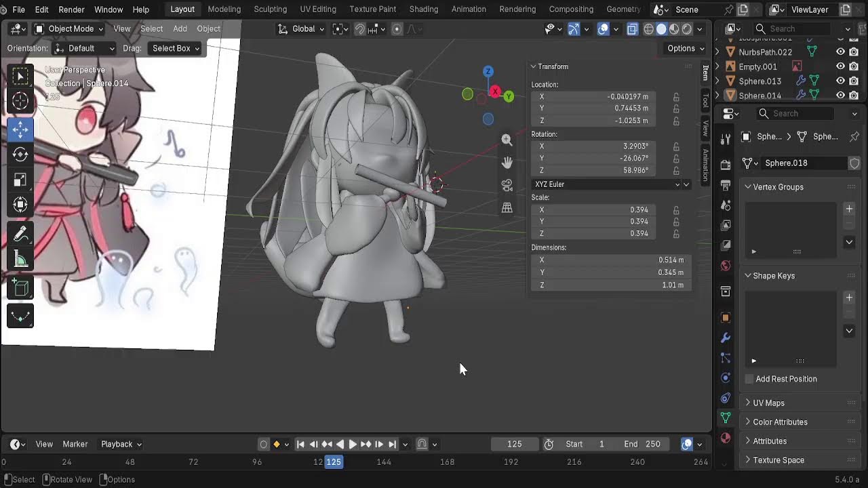The image size is (868, 488).
Task: Click the pan hand viewport gizmo
Action: coord(507,163)
